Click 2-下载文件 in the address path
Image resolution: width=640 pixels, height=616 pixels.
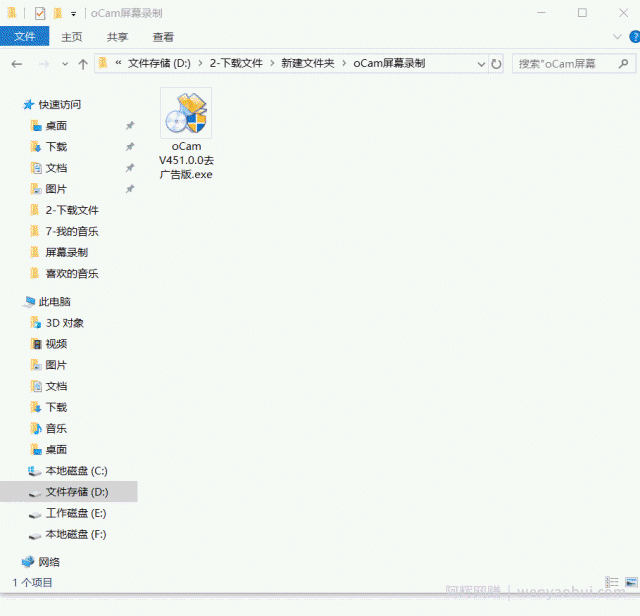[236, 64]
